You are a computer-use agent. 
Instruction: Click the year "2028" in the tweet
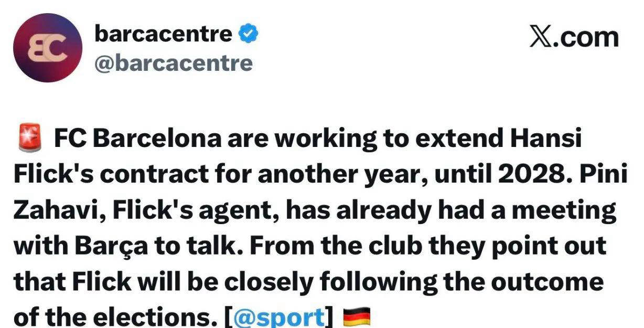pos(535,175)
